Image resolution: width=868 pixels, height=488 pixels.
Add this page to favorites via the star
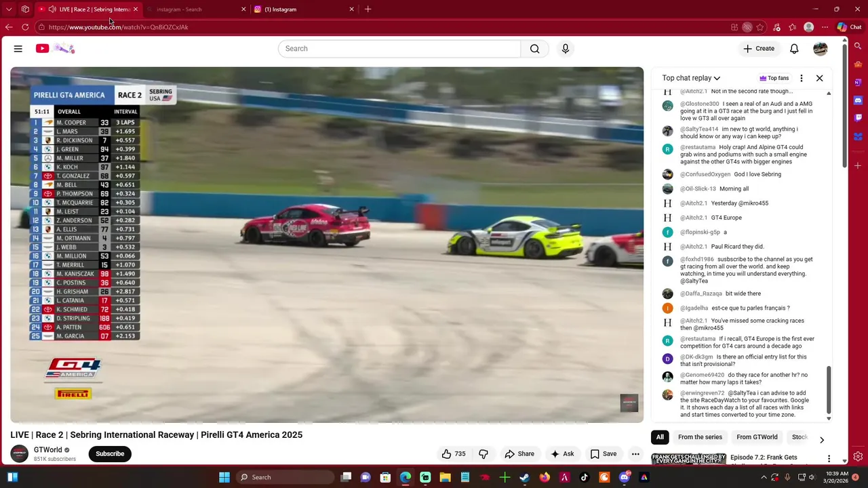coord(760,27)
